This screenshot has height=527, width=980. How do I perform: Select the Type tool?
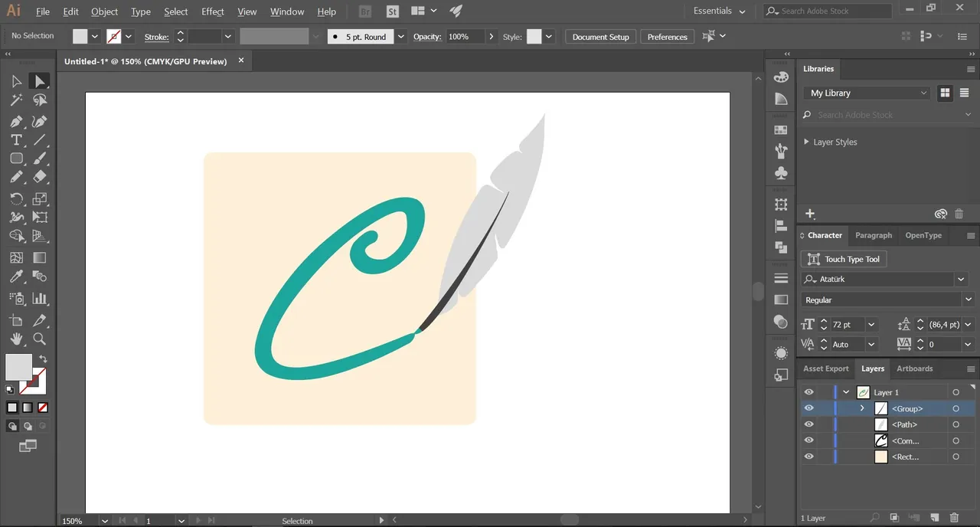tap(16, 140)
